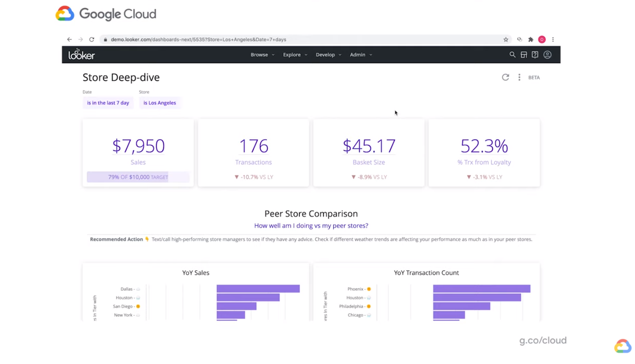Open the Looker Marketplace icon

click(x=523, y=54)
